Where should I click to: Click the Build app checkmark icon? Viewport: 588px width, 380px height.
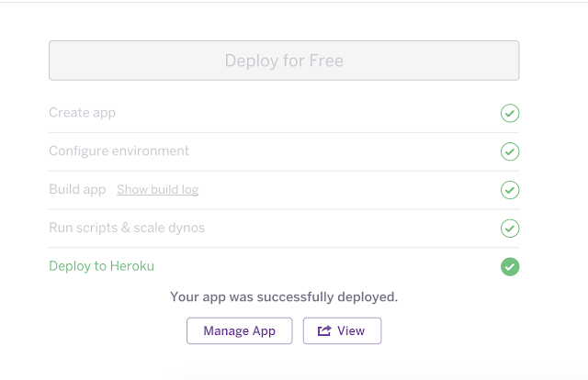pos(510,190)
